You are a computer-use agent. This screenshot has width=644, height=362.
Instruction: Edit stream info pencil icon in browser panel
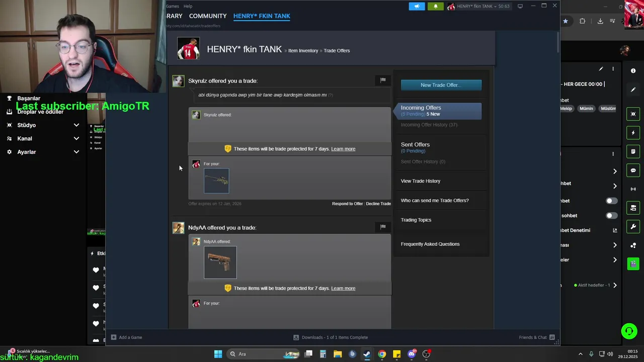point(601,69)
